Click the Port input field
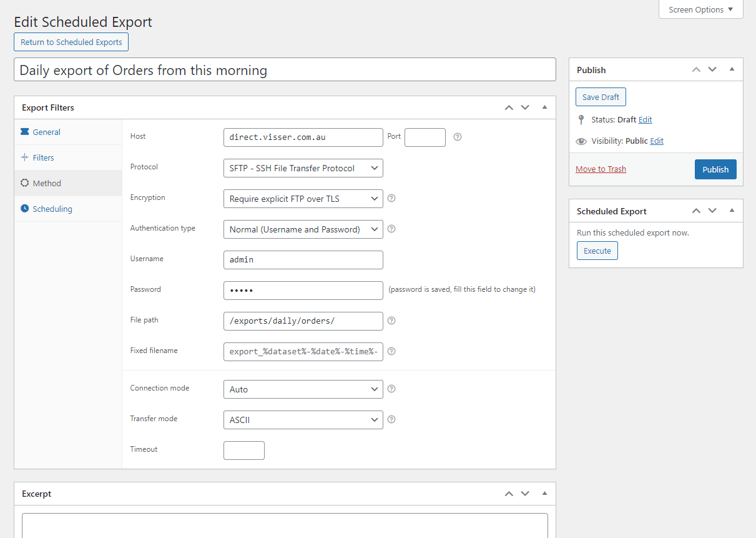The width and height of the screenshot is (756, 538). tap(425, 137)
